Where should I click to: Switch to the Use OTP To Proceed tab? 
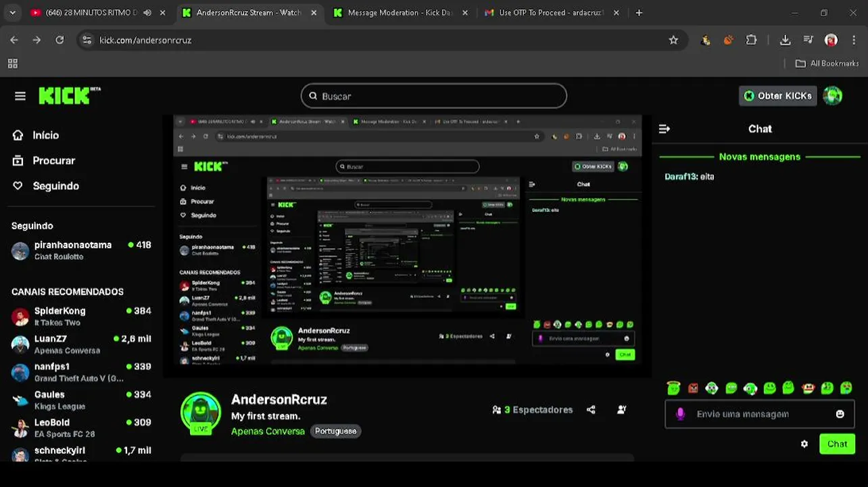point(552,13)
